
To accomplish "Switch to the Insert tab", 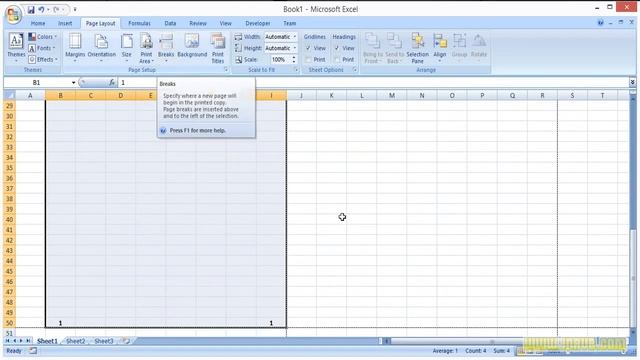I will (x=65, y=23).
